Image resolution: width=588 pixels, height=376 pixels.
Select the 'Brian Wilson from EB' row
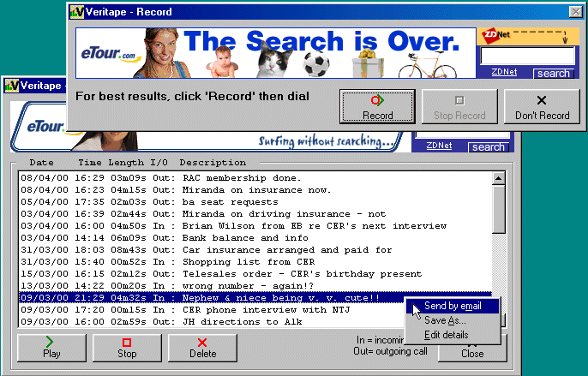[255, 226]
